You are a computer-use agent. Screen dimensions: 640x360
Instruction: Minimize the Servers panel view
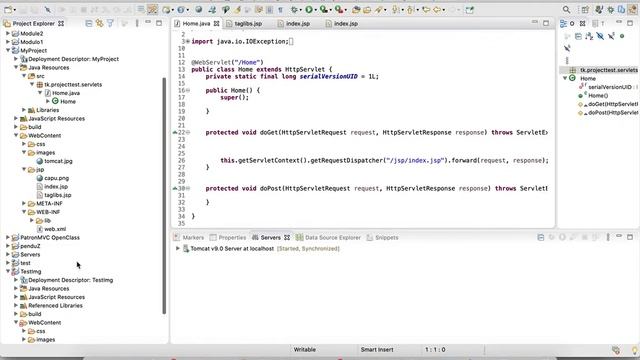tap(619, 237)
